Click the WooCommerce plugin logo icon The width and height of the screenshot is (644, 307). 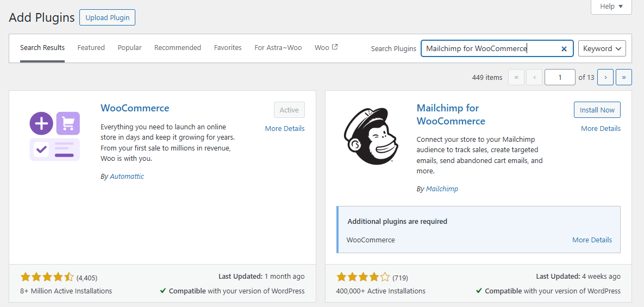[55, 136]
